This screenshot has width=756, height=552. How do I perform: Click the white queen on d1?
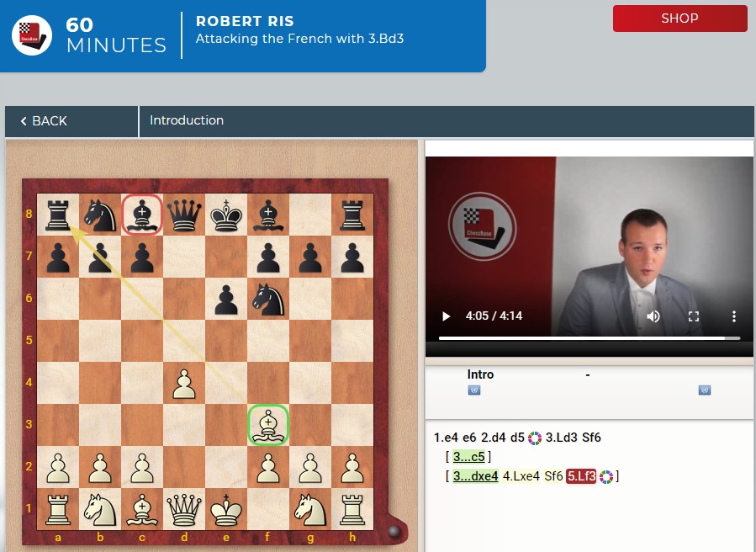click(x=185, y=508)
